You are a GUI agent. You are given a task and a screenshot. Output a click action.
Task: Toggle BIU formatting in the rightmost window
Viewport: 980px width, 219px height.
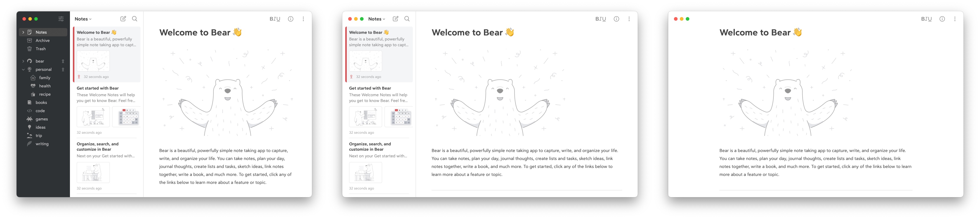pos(926,19)
